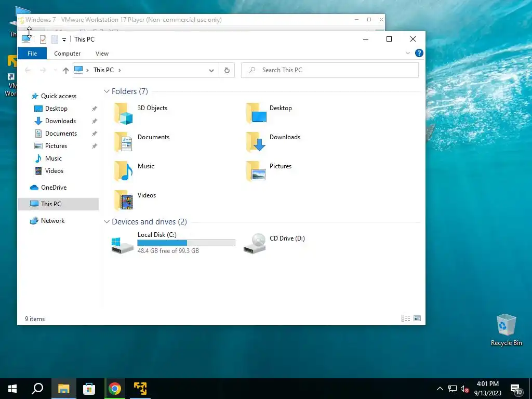Select This PC in navigation pane
Viewport: 532px width, 399px height.
tap(58, 204)
